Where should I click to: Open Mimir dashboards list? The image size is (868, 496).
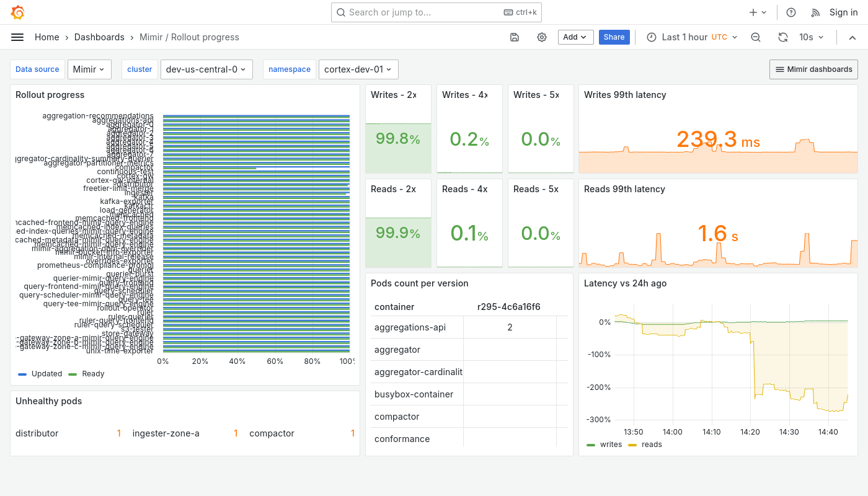coord(813,69)
